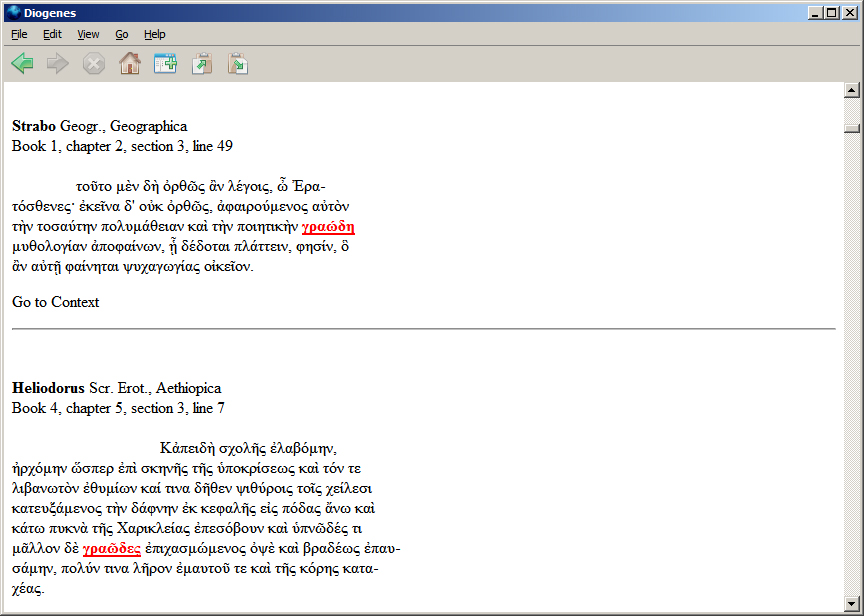Image resolution: width=864 pixels, height=616 pixels.
Task: Click the scrollbar up arrow
Action: tap(852, 91)
